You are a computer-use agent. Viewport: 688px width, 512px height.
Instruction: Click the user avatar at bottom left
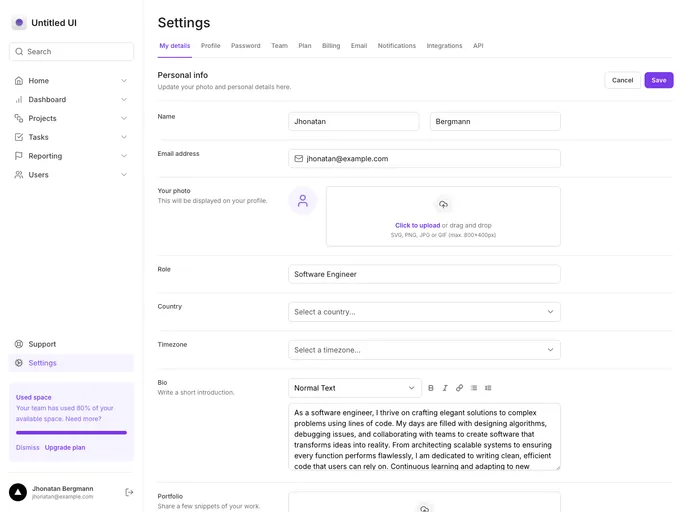click(x=18, y=492)
